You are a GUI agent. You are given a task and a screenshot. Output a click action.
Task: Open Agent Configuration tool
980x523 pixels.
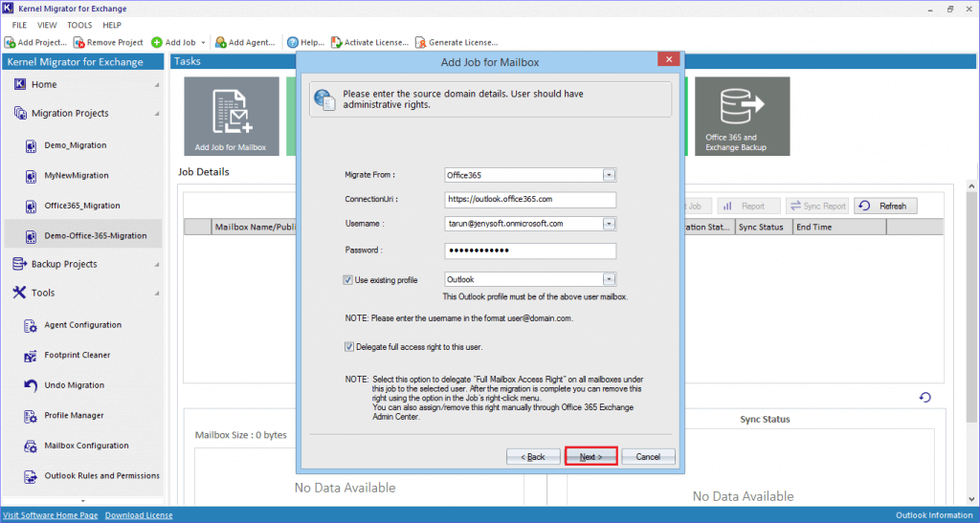(x=82, y=325)
